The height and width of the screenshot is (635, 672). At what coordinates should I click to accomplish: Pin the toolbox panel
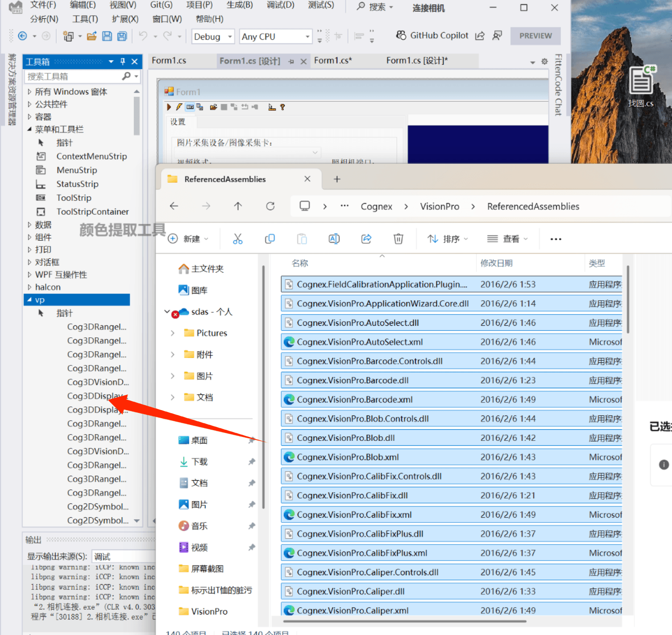point(123,62)
